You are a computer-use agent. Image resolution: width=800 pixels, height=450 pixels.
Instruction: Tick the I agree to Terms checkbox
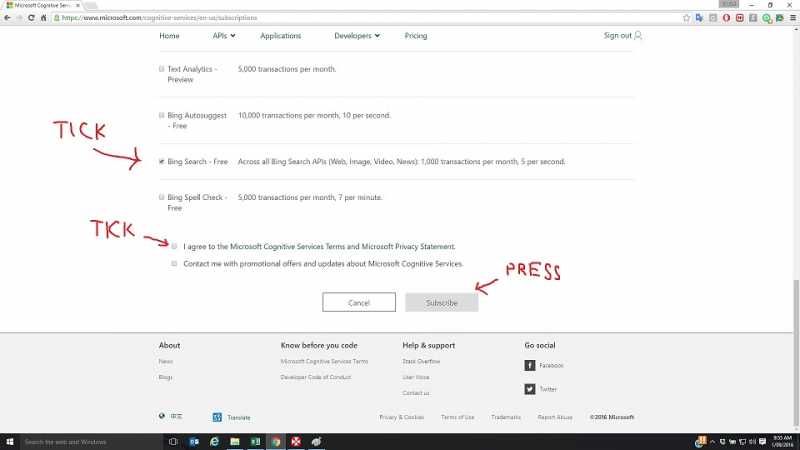coord(174,246)
